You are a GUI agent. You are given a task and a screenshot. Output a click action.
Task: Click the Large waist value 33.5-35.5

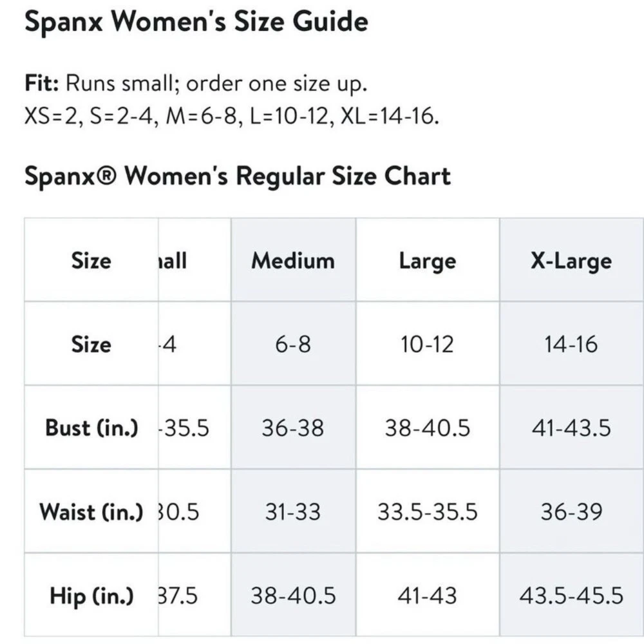tap(427, 512)
